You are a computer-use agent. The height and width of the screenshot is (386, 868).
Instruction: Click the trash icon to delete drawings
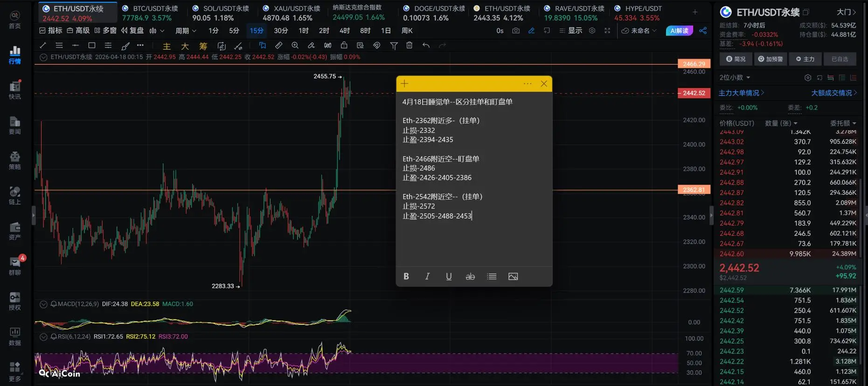(409, 45)
